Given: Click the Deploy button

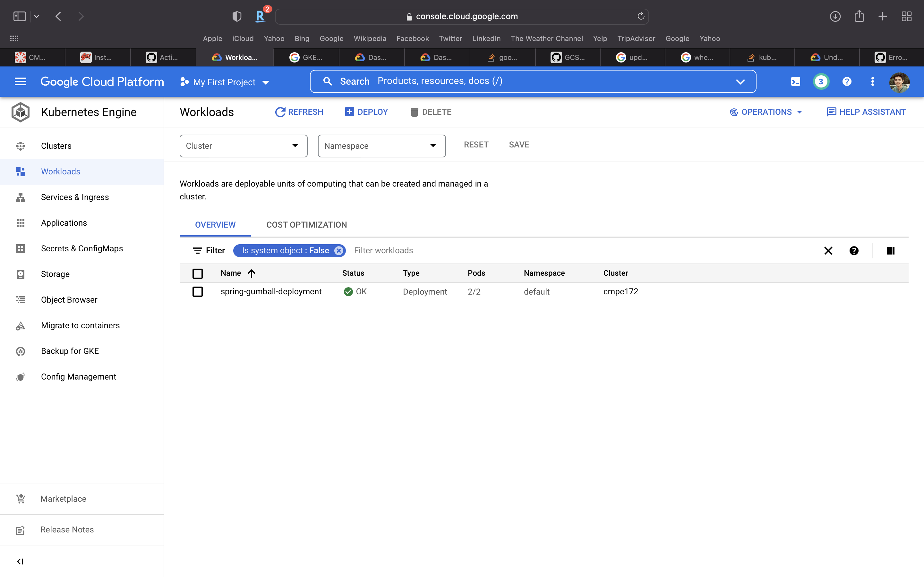Looking at the screenshot, I should pos(366,112).
